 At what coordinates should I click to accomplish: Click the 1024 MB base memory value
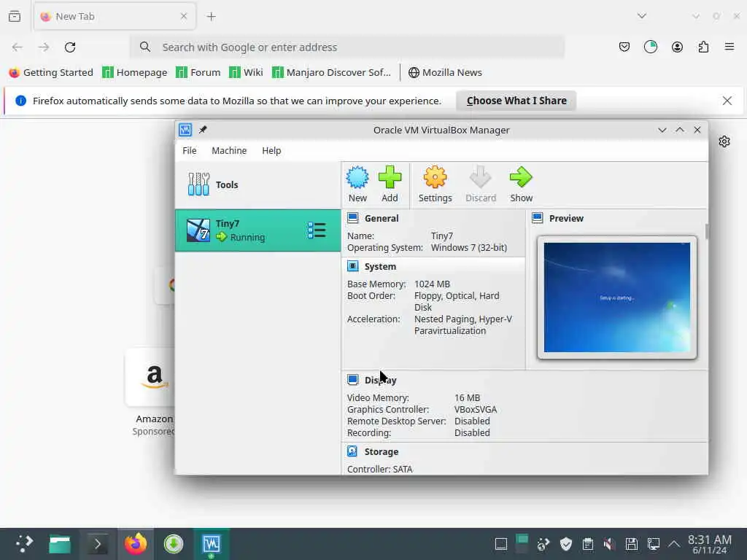432,284
